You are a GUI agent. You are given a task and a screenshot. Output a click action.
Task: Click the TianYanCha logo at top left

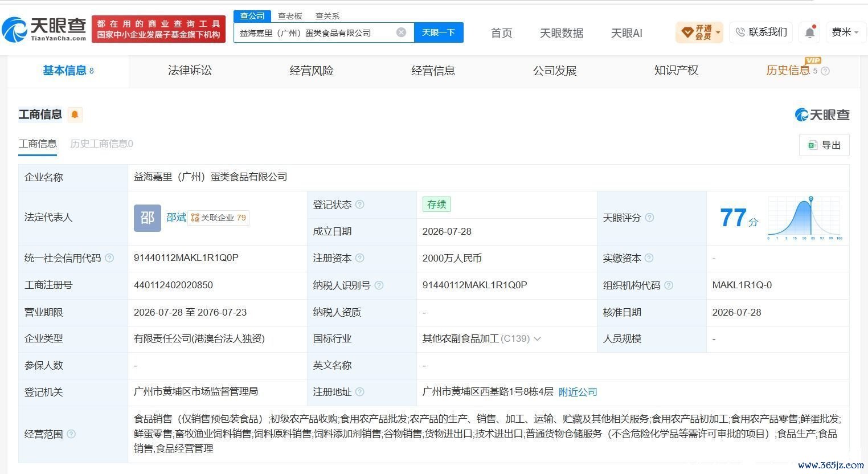pos(44,30)
